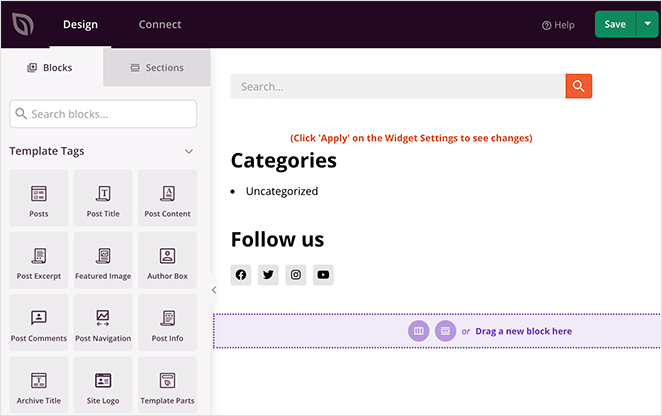Screen dimensions: 662x416
Task: Click the Uncategorized category link
Action: [282, 191]
